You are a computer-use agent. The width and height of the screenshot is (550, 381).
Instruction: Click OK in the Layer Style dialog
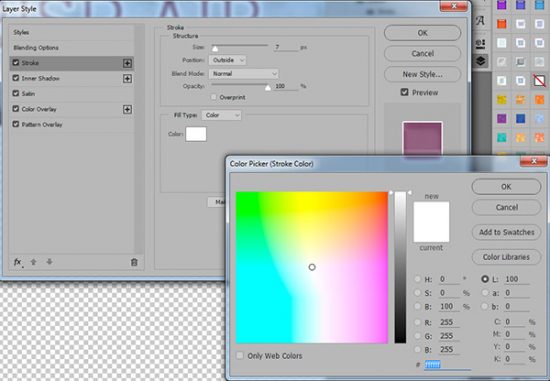[422, 33]
